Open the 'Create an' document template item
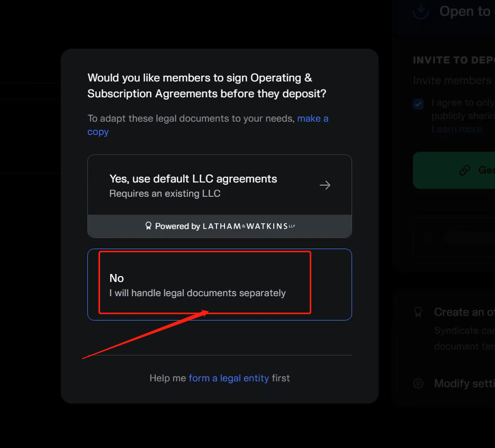The width and height of the screenshot is (495, 448). [464, 312]
